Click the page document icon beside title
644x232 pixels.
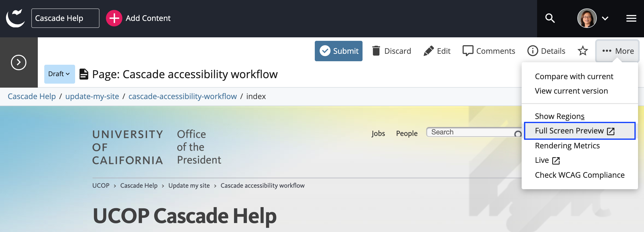84,74
